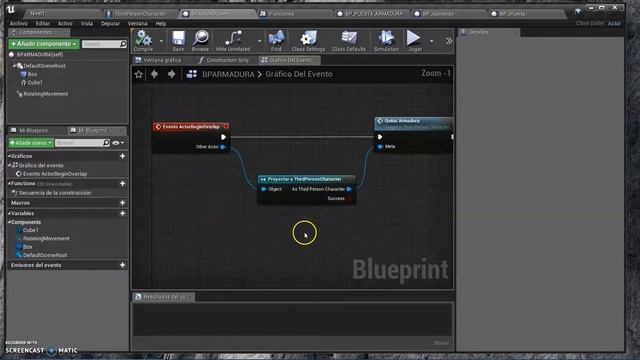Click the graph breadcrumb grid icon
This screenshot has height=360, width=640.
pos(191,74)
